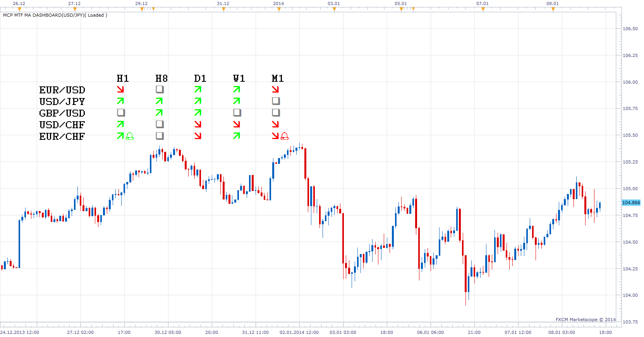
Task: Click the USD/JPY H8 green up arrow
Action: pyautogui.click(x=159, y=101)
